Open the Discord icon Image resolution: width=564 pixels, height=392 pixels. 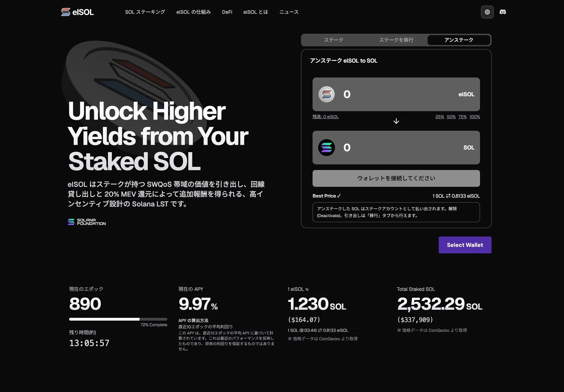(503, 12)
